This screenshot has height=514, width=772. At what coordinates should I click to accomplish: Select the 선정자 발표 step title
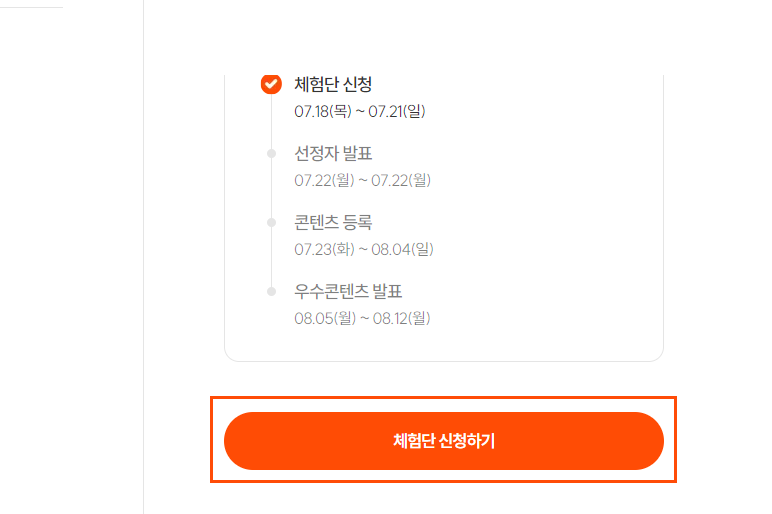pyautogui.click(x=333, y=153)
